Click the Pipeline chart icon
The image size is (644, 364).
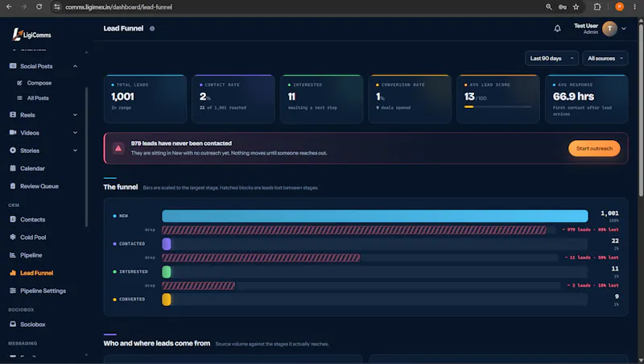[x=13, y=254]
